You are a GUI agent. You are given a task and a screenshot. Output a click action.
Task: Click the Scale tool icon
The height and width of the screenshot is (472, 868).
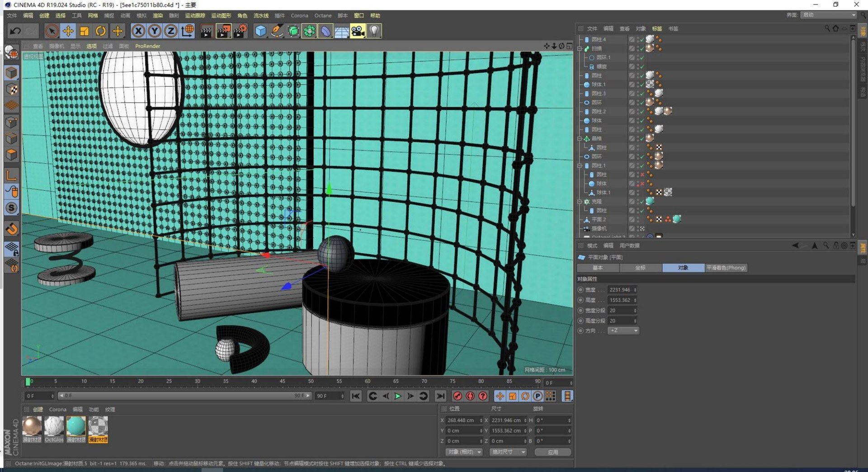point(84,31)
